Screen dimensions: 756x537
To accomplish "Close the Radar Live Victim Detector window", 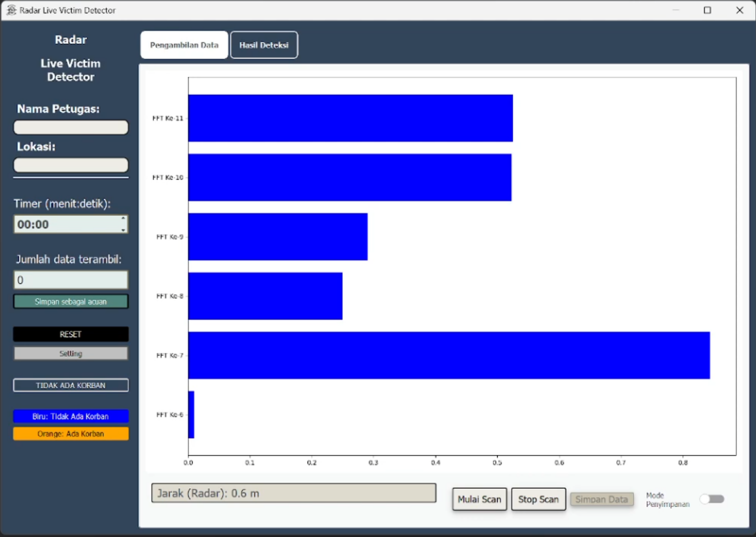I will tap(739, 10).
